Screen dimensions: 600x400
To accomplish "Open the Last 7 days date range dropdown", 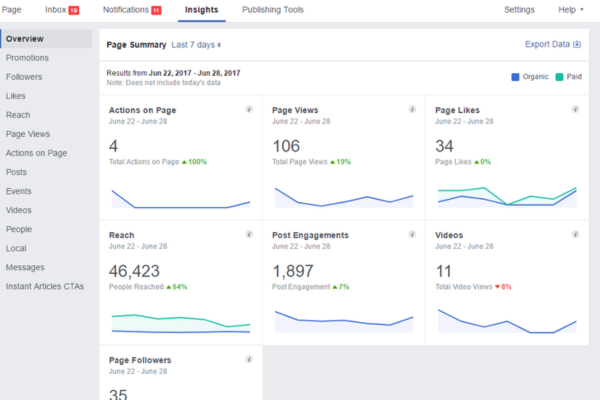I will click(x=196, y=45).
